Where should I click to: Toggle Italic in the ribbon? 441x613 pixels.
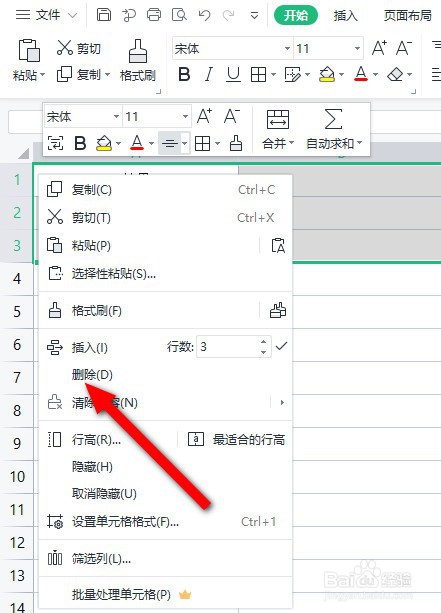[x=209, y=74]
